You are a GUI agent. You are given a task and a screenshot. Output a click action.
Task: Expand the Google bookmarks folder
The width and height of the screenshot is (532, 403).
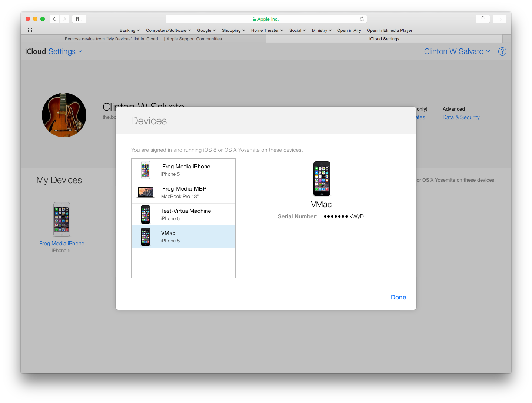pos(206,30)
